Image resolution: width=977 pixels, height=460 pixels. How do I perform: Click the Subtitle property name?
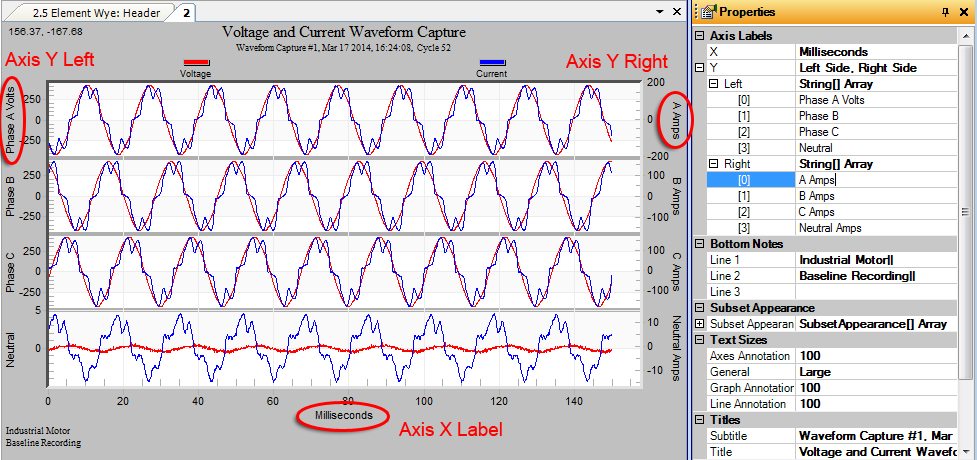tap(751, 436)
